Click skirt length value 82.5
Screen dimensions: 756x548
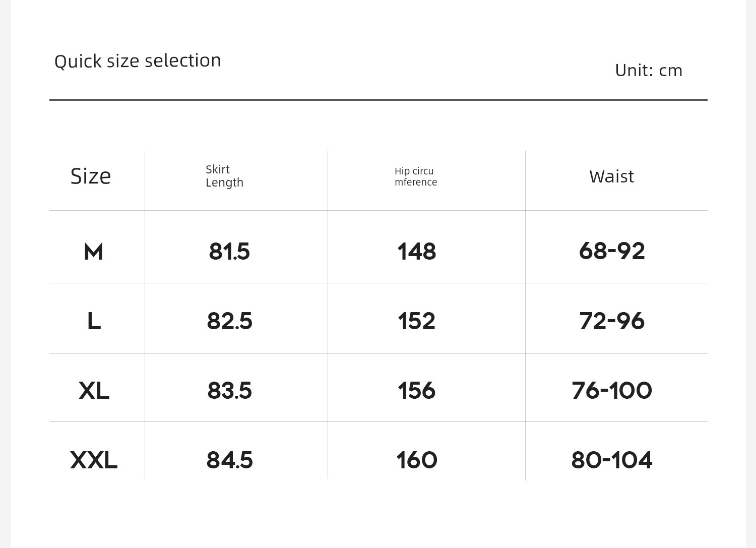[229, 321]
